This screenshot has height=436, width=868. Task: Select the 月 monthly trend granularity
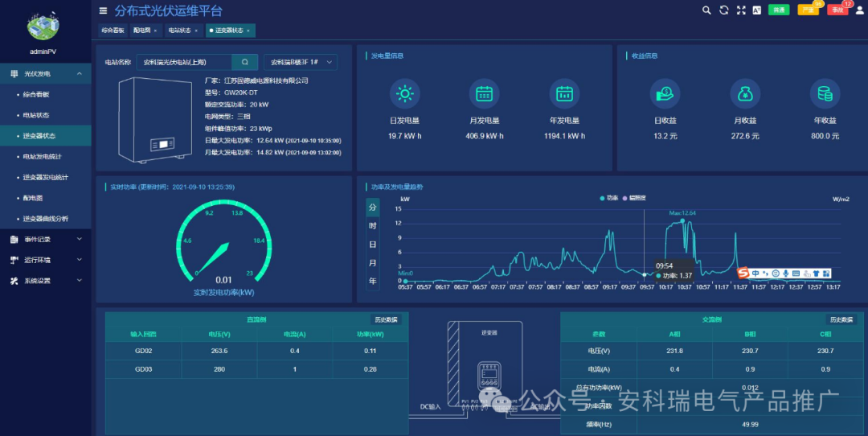pyautogui.click(x=373, y=262)
